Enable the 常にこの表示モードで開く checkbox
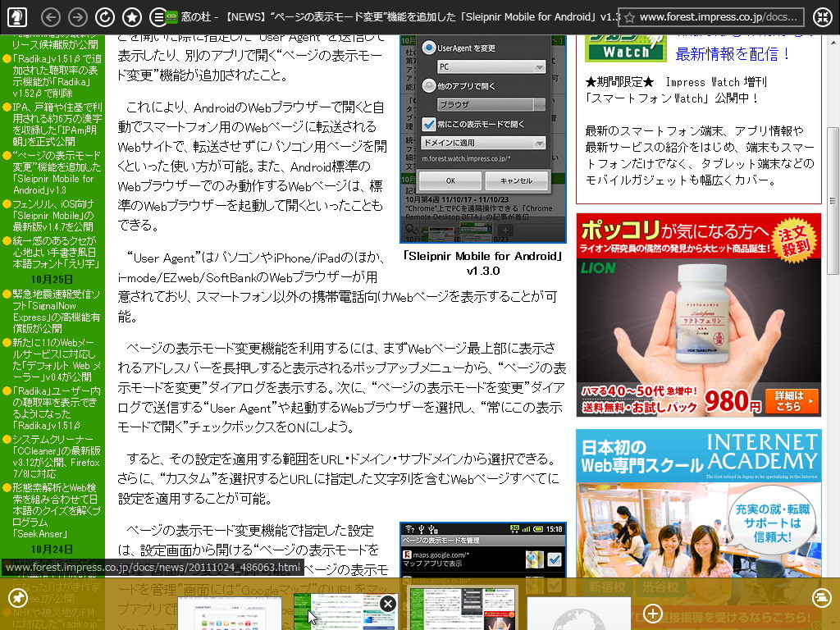Image resolution: width=840 pixels, height=630 pixels. click(430, 124)
